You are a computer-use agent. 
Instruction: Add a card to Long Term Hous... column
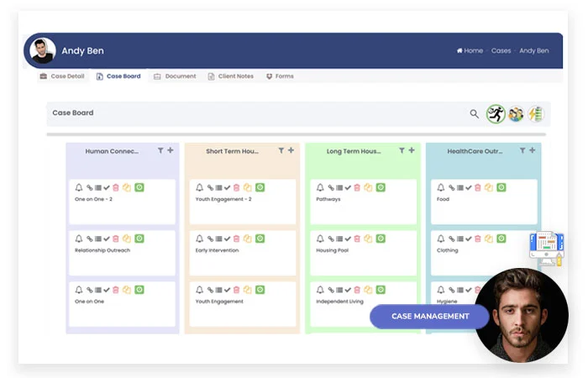click(x=412, y=150)
